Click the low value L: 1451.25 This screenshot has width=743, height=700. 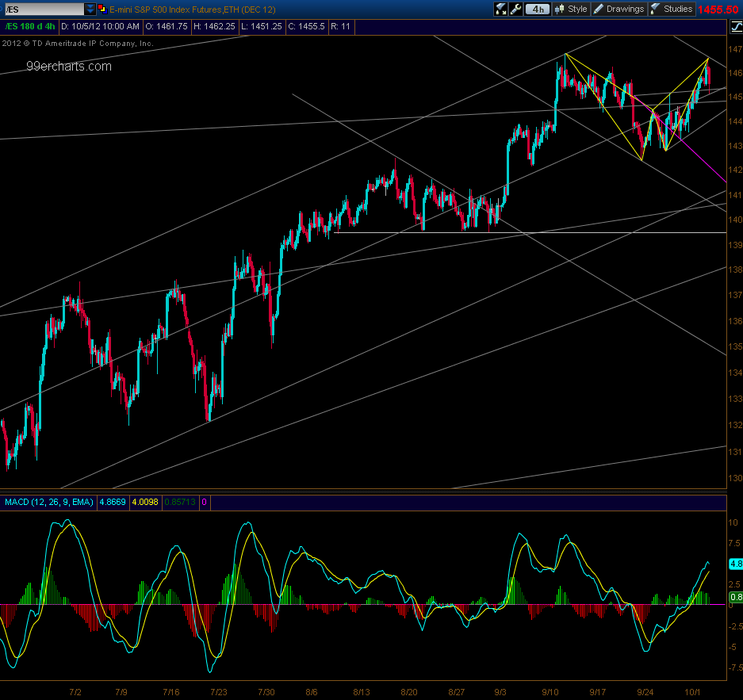click(x=262, y=26)
